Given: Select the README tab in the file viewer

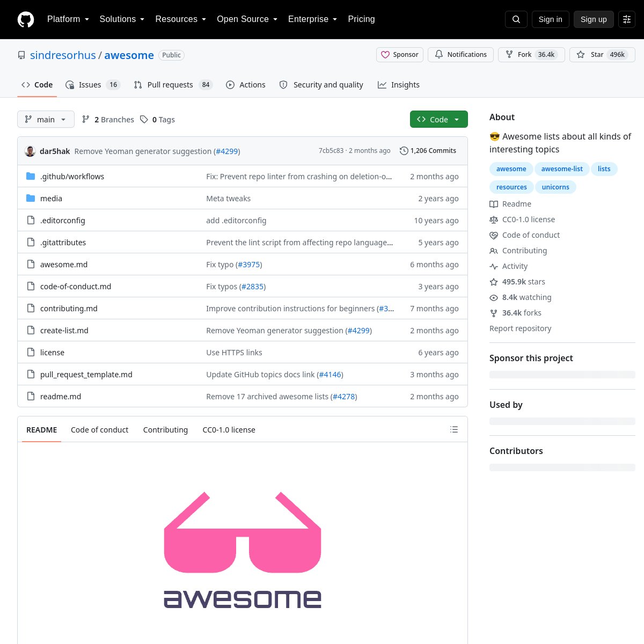Looking at the screenshot, I should (41, 430).
